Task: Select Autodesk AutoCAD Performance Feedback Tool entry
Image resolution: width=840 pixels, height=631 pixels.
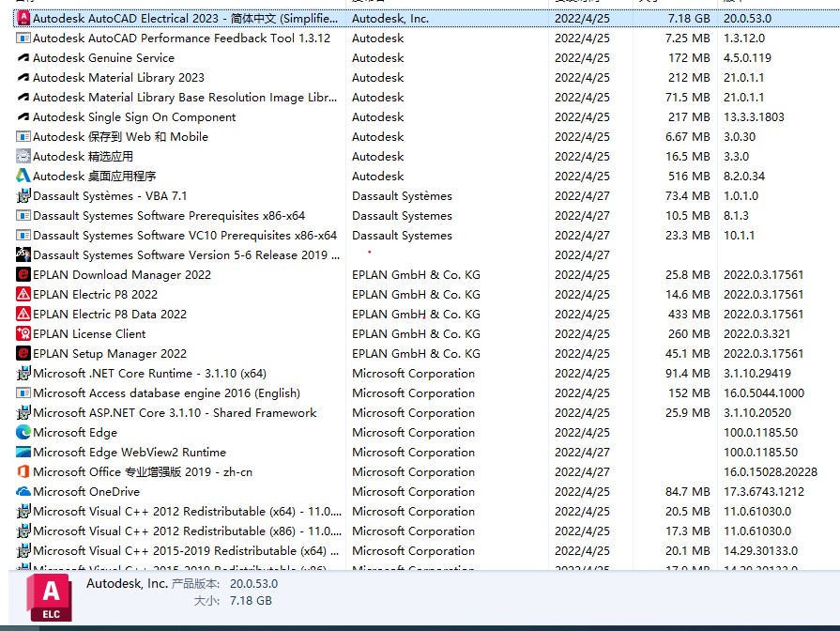Action: click(181, 38)
